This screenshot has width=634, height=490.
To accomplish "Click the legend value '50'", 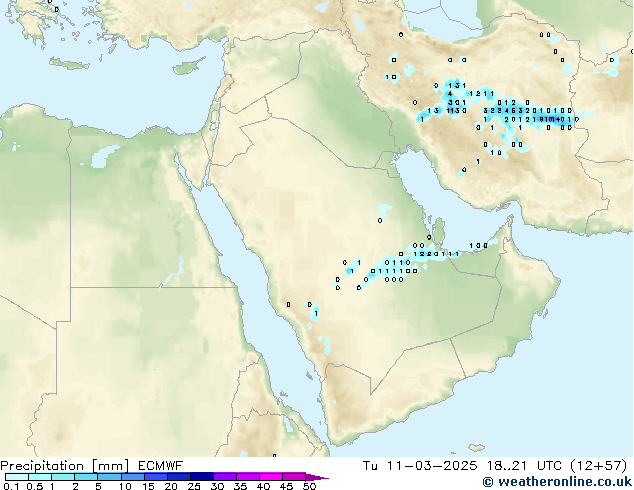I will [x=310, y=486].
